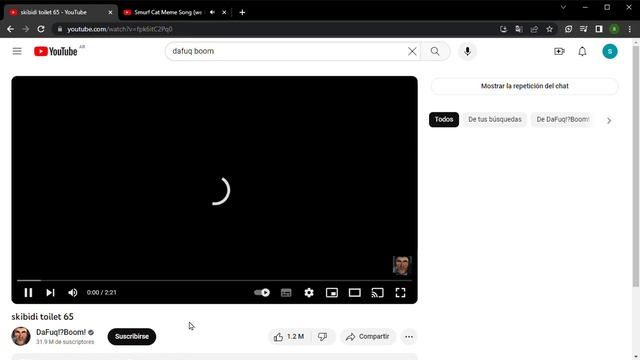Open the notifications bell

click(x=582, y=51)
